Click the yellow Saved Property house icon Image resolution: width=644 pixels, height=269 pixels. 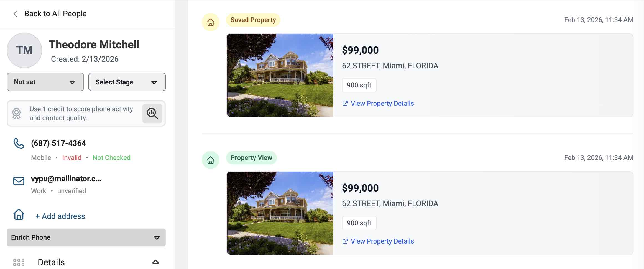(211, 22)
